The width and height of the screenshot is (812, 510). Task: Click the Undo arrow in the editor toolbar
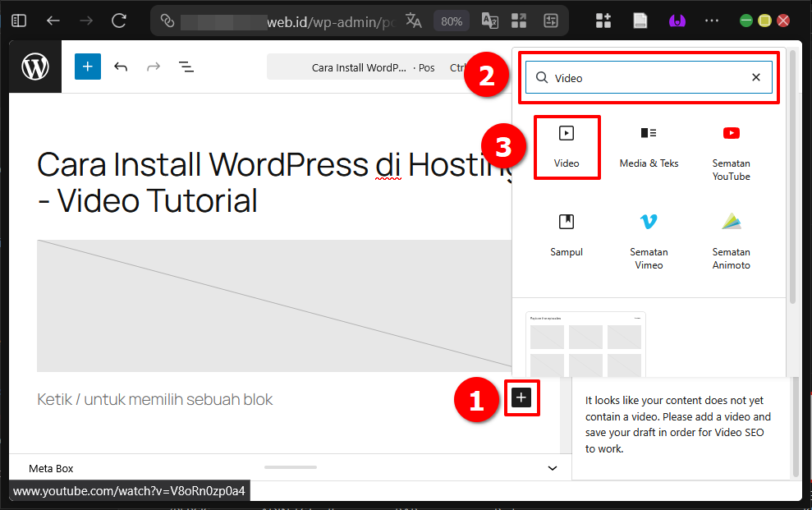point(121,67)
